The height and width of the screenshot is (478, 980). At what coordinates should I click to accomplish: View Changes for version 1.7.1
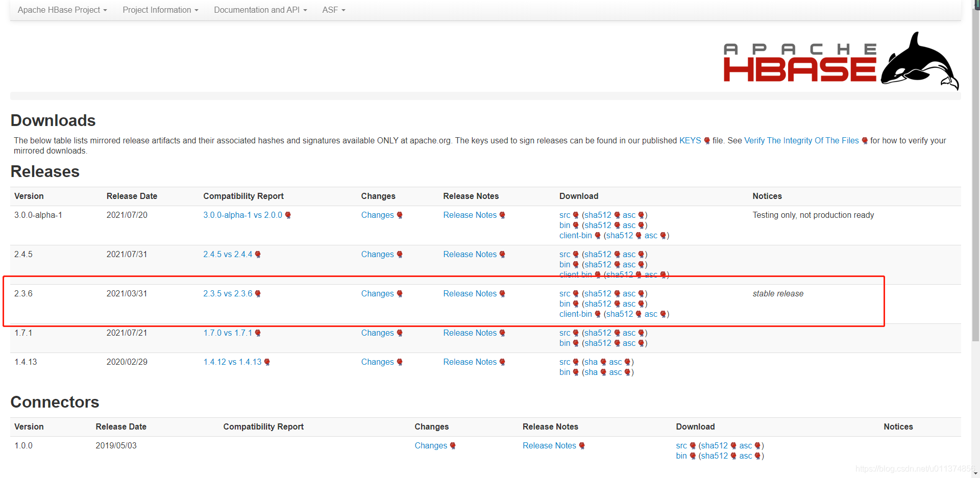point(377,333)
